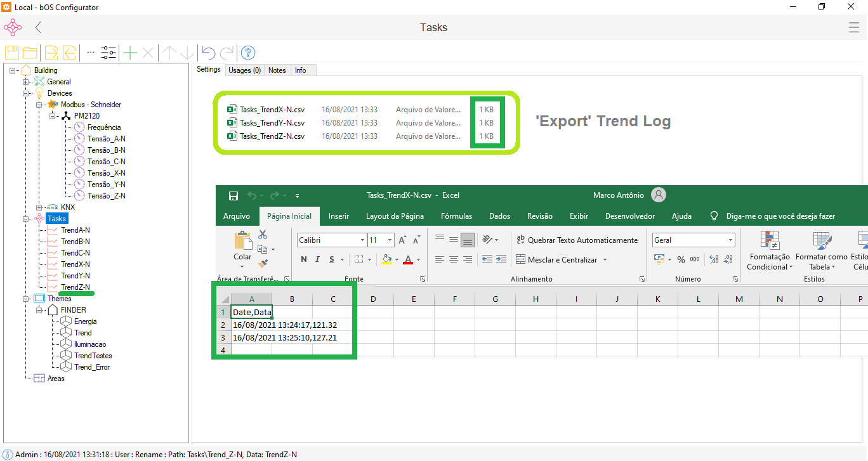
Task: Open the folder icon in the toolbar
Action: pos(30,53)
